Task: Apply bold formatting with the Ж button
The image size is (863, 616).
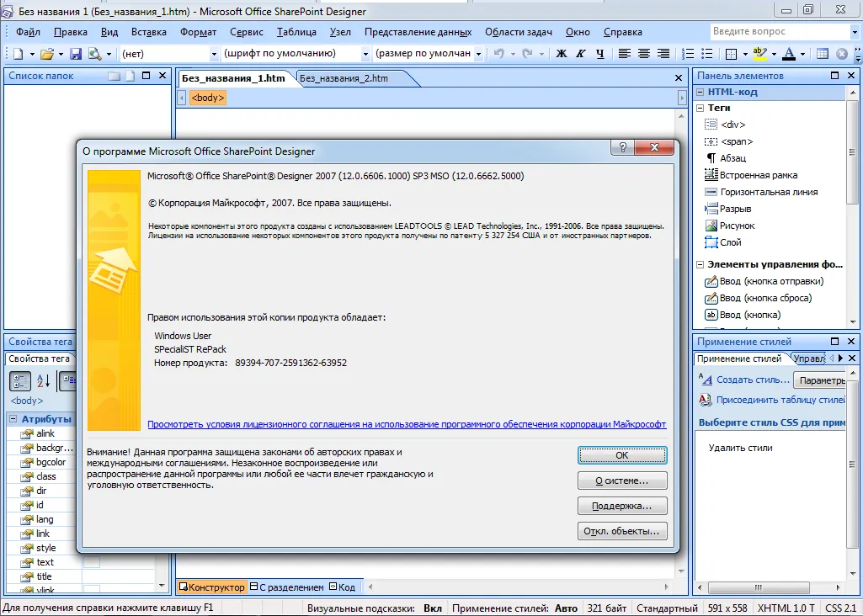Action: (x=562, y=54)
